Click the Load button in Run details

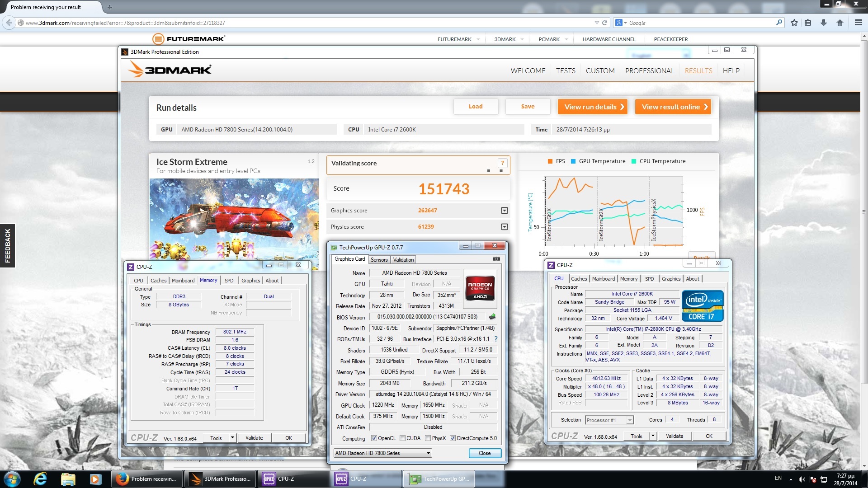pos(476,107)
